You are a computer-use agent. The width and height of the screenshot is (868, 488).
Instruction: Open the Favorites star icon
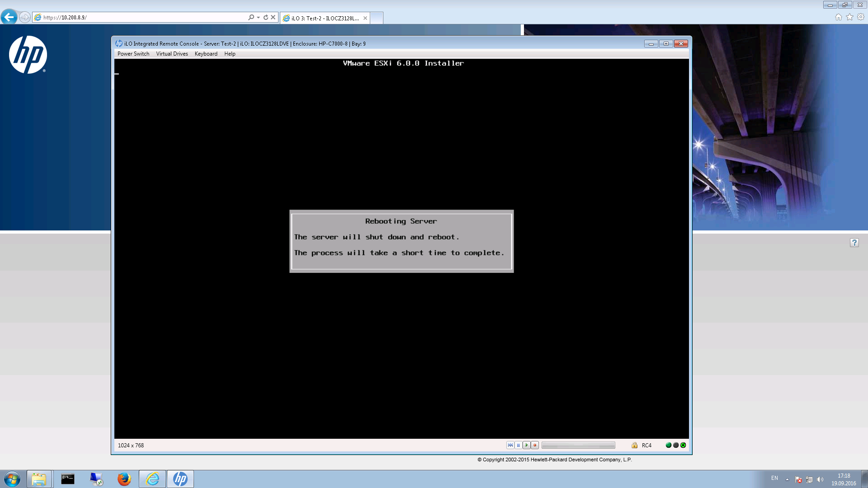[849, 17]
